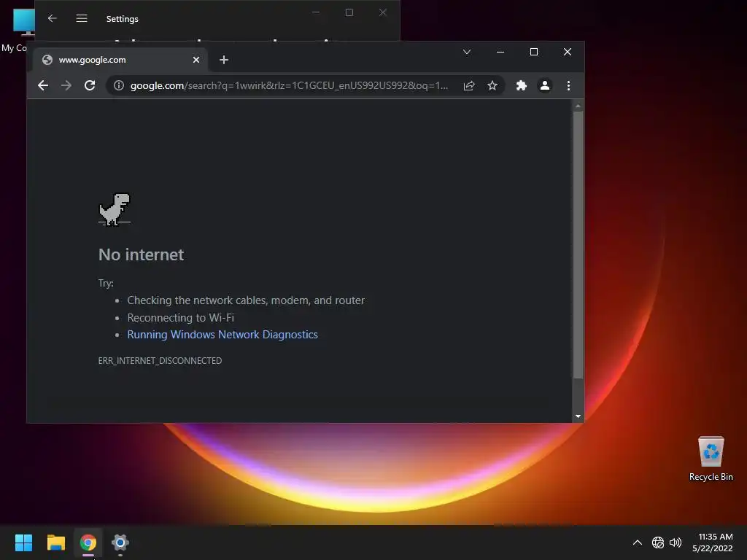Click Reconnecting to Wi-Fi suggestion text
Image resolution: width=747 pixels, height=560 pixels.
coord(181,318)
